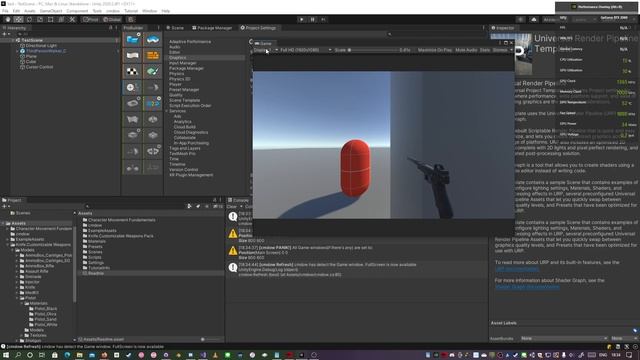
Task: Open Task View on the taskbar
Action: click(x=42, y=355)
